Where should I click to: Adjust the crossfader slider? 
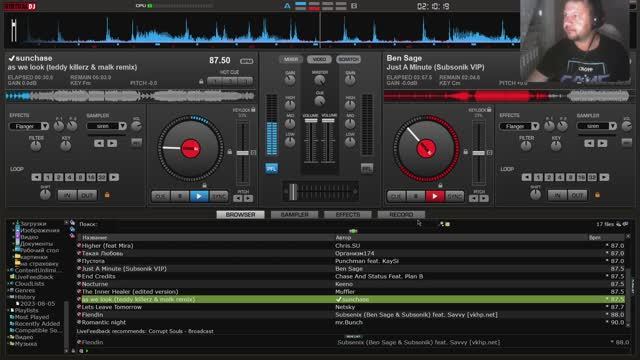(293, 192)
